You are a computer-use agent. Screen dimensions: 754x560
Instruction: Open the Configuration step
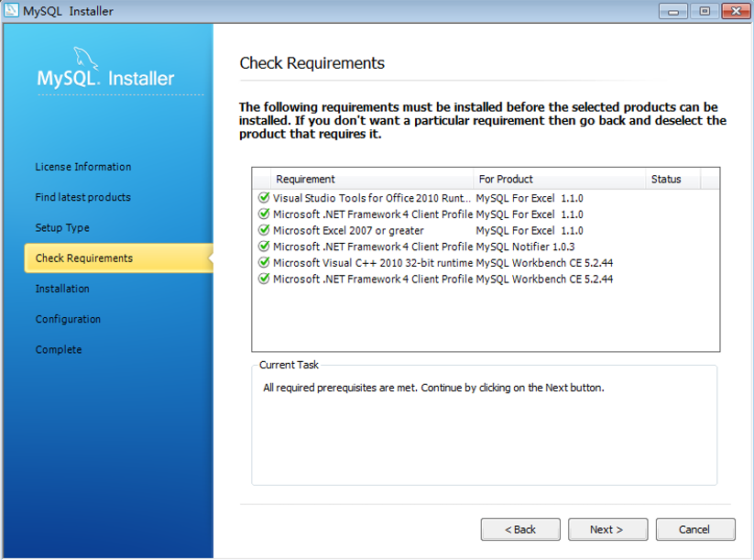[x=69, y=319]
